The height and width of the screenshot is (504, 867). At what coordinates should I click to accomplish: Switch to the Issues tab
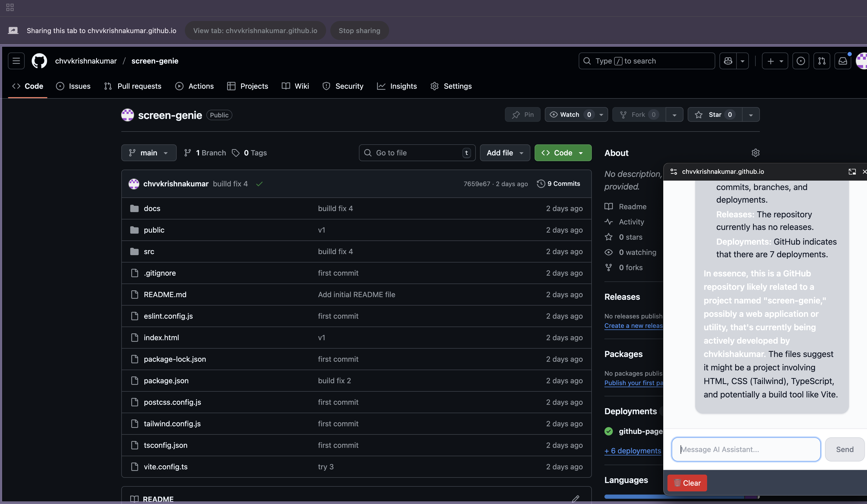coord(73,86)
